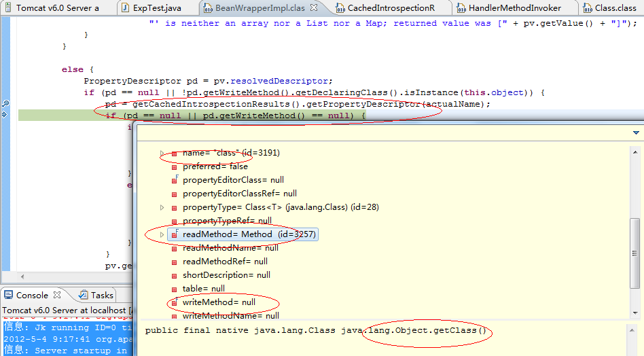Click the Tasks view clipboard icon
644x356 pixels.
click(x=84, y=295)
